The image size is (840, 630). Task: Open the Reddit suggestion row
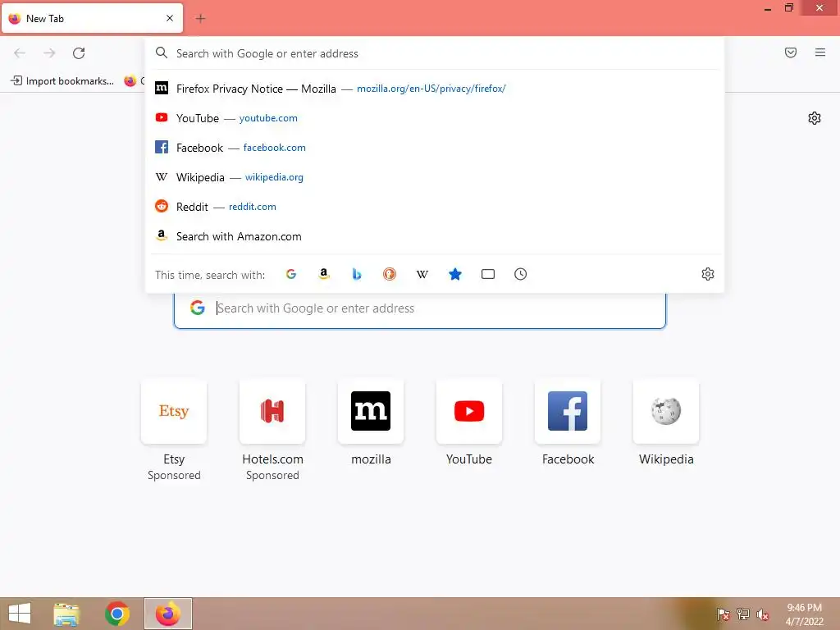point(435,206)
